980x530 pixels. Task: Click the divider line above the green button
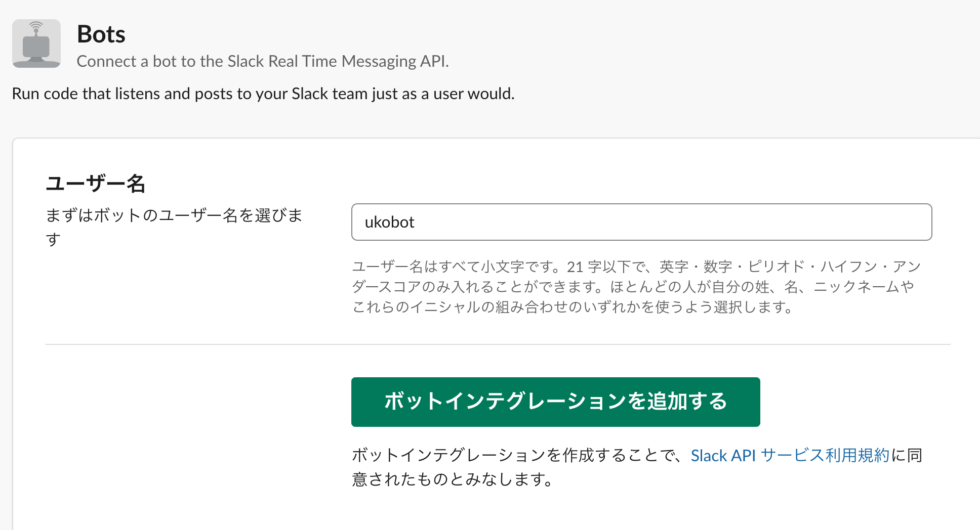coord(498,344)
